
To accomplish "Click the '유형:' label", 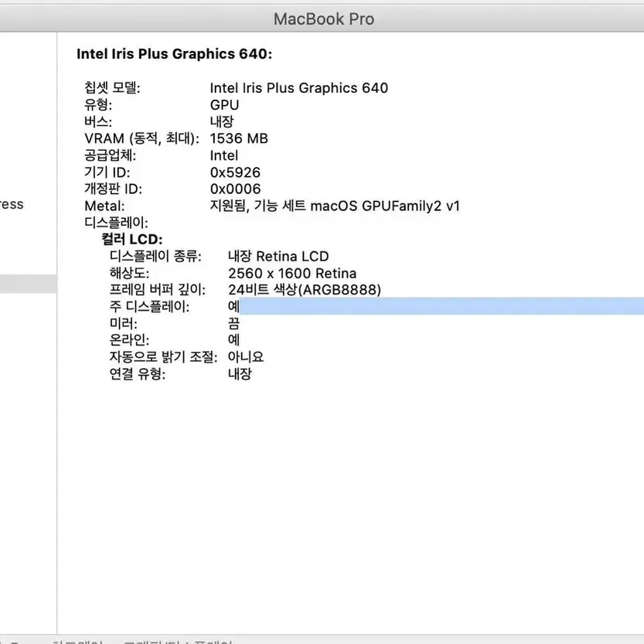I will coord(97,104).
